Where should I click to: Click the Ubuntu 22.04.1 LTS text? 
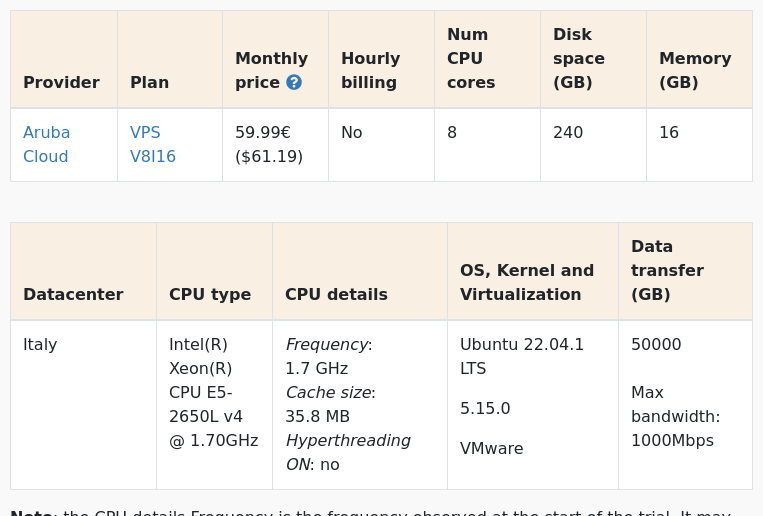pos(521,356)
